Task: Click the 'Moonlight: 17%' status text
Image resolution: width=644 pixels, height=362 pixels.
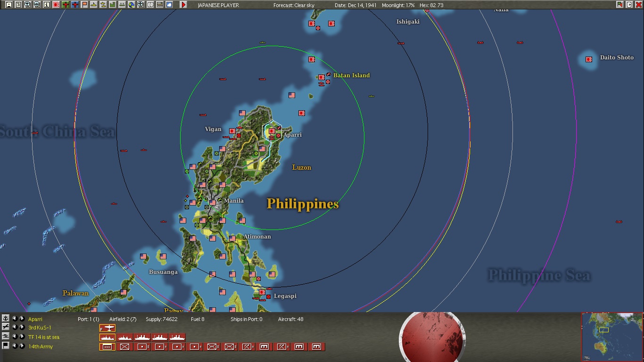Action: pyautogui.click(x=398, y=5)
